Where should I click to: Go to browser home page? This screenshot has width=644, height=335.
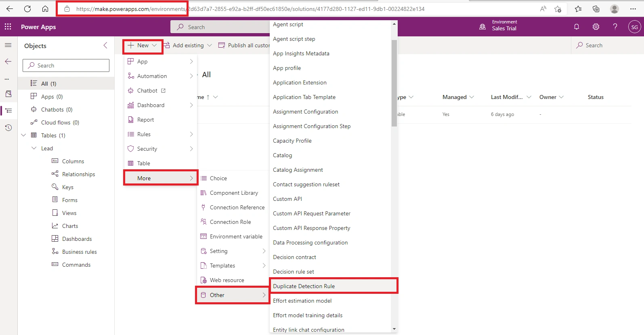click(45, 8)
